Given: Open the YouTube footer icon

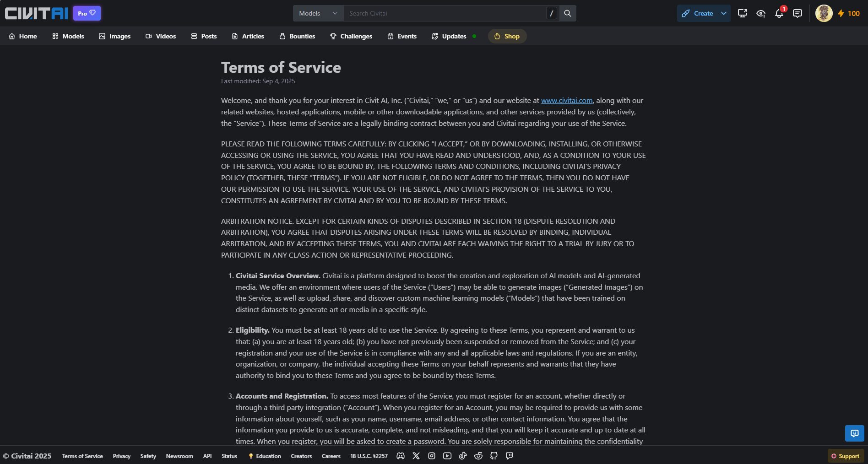Looking at the screenshot, I should pyautogui.click(x=447, y=456).
